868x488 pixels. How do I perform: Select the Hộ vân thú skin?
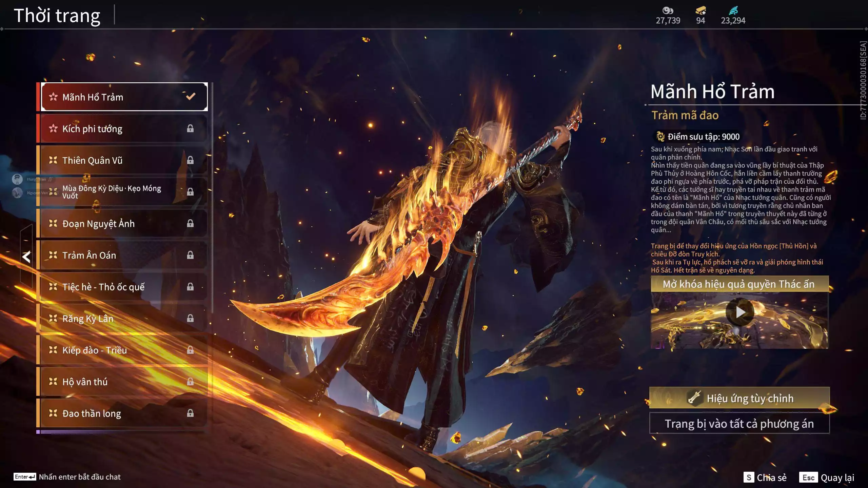point(123,382)
